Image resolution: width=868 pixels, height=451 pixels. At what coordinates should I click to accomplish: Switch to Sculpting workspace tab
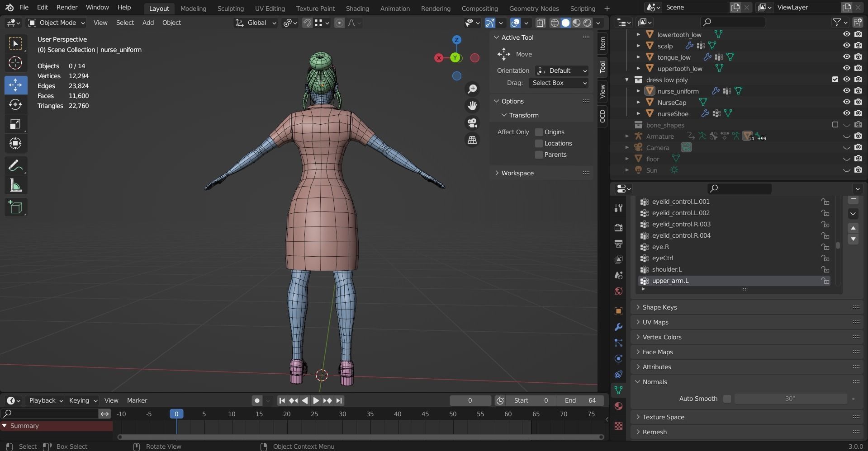[230, 8]
